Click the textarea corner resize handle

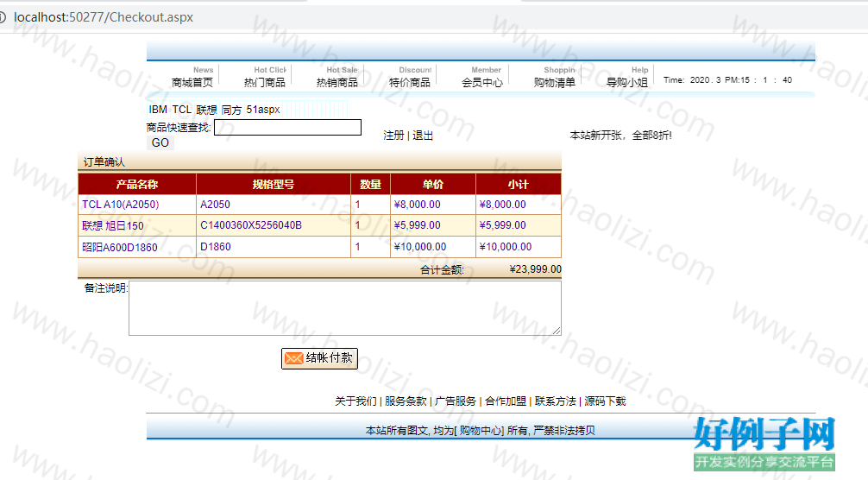tap(557, 331)
